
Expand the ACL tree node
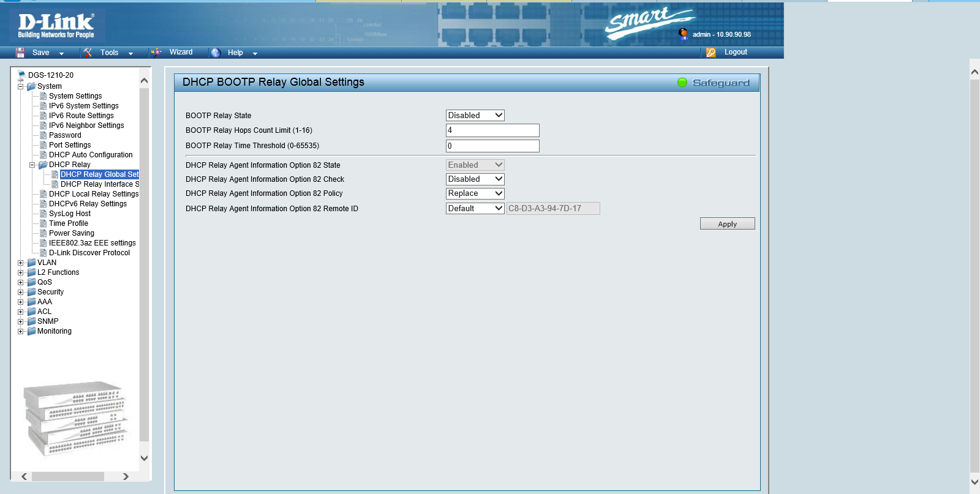coord(20,312)
